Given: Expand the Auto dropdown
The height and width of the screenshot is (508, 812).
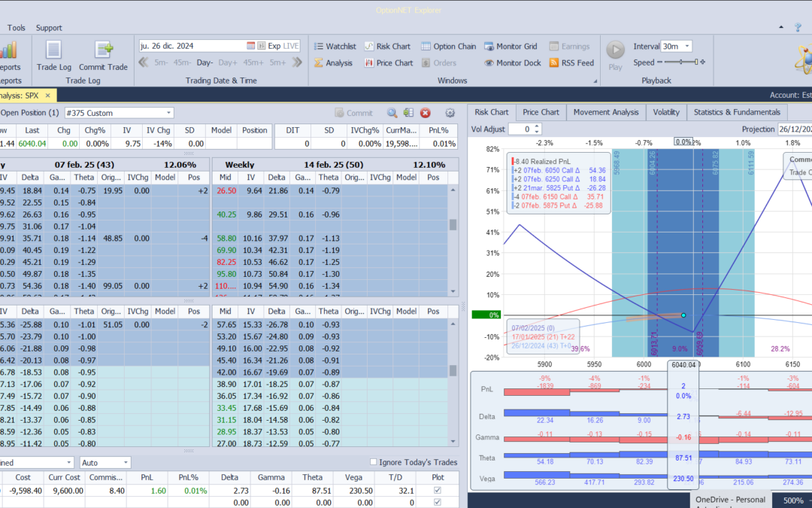Looking at the screenshot, I should 126,462.
